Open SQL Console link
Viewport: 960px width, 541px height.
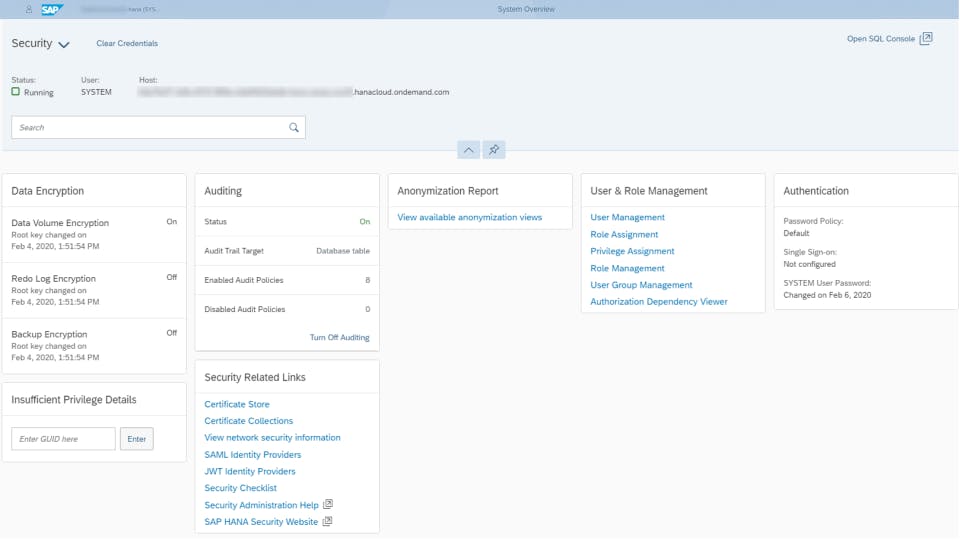[x=880, y=39]
